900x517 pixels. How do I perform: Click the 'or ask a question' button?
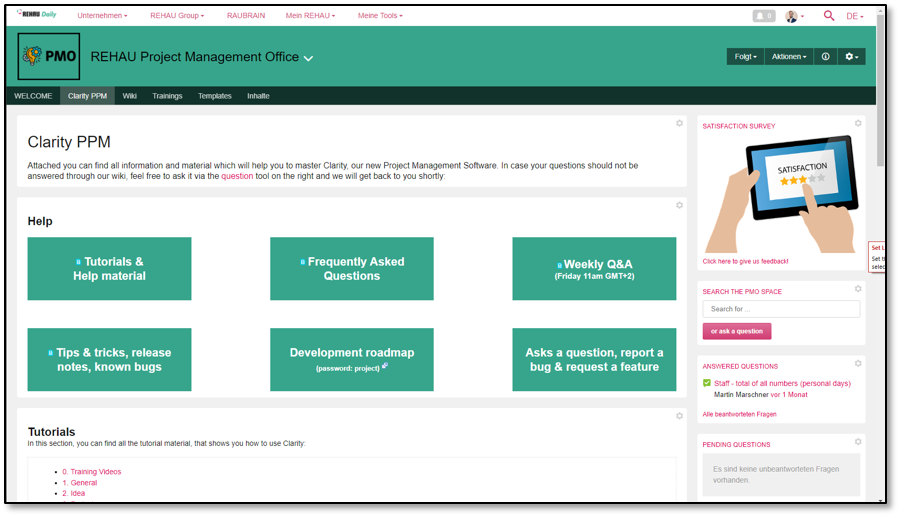[736, 331]
